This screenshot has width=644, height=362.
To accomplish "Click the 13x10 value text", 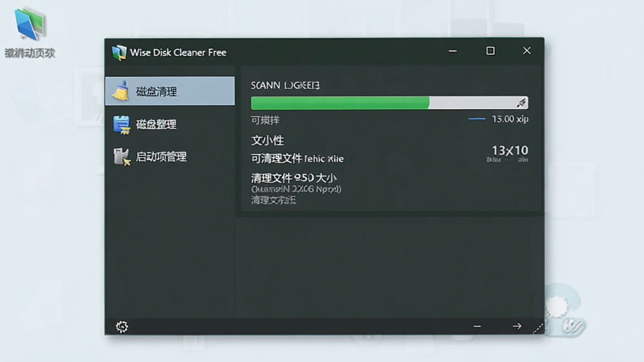I will (x=509, y=151).
